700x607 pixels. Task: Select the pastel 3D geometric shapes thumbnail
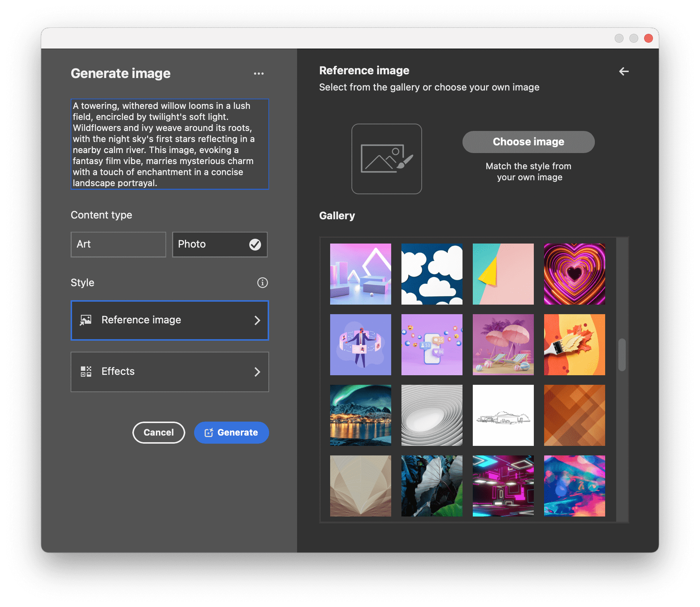pos(361,274)
